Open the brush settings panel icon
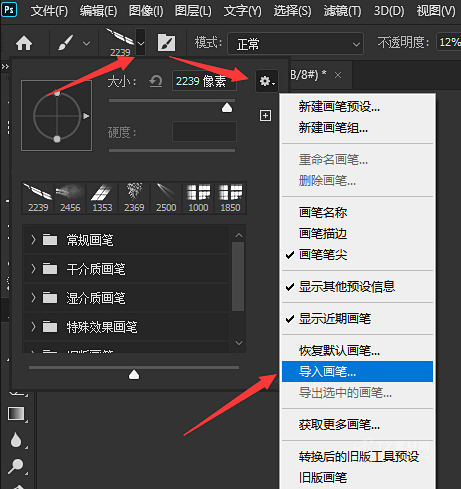The image size is (461, 489). pyautogui.click(x=166, y=43)
